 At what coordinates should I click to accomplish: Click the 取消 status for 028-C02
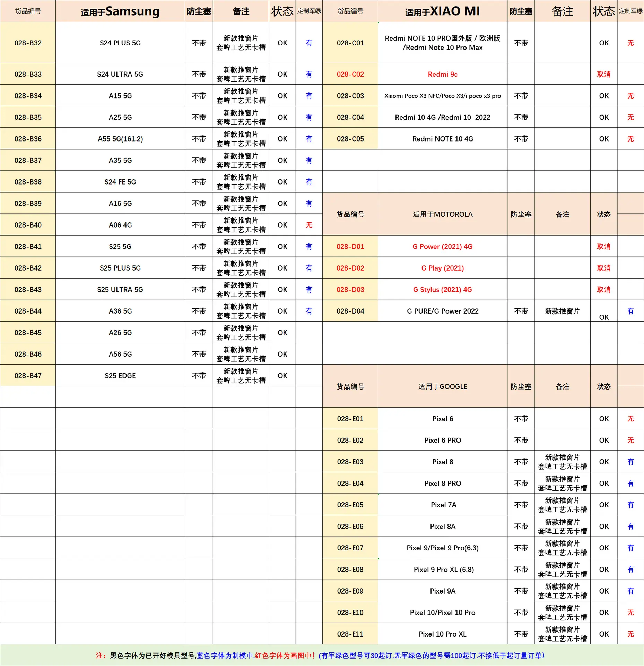[x=603, y=74]
